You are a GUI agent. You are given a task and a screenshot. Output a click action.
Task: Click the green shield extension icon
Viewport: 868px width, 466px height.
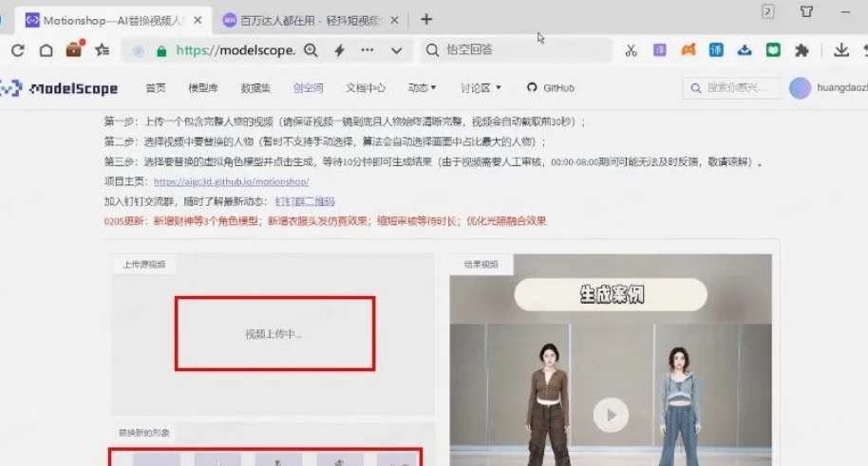pyautogui.click(x=773, y=50)
